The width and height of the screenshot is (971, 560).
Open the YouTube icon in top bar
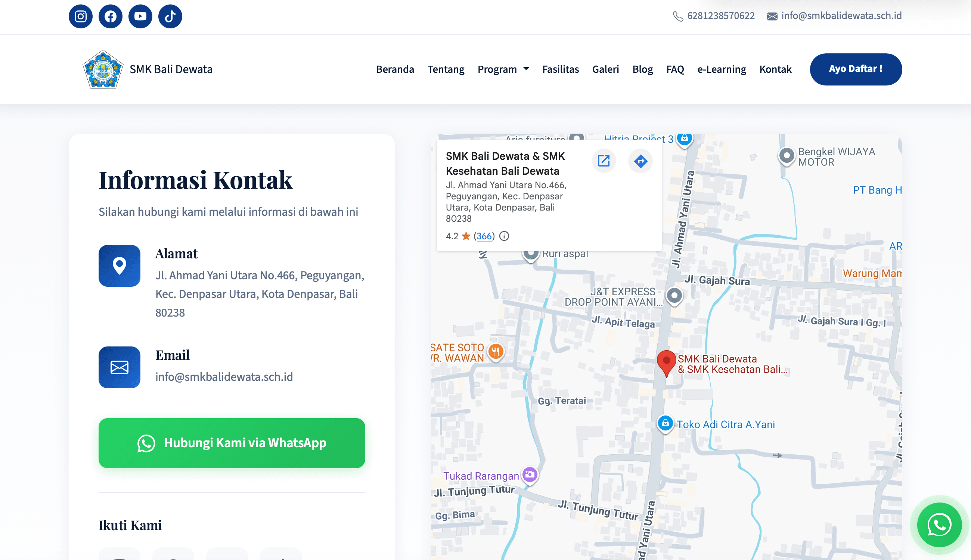click(140, 16)
